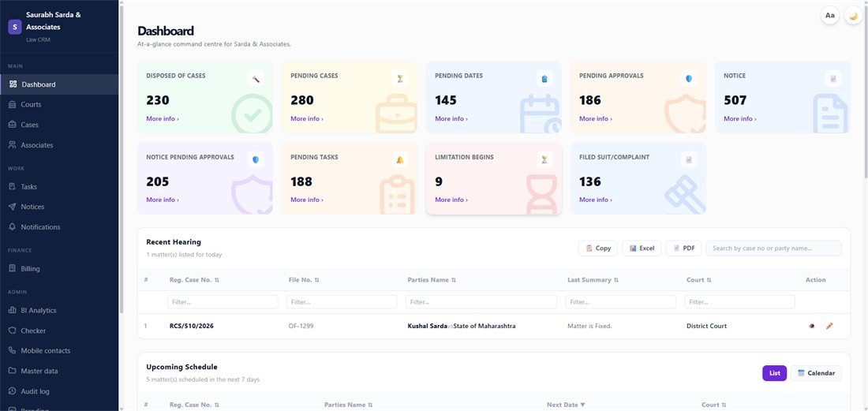The width and height of the screenshot is (868, 411).
Task: Open the Billing page
Action: [x=58, y=268]
